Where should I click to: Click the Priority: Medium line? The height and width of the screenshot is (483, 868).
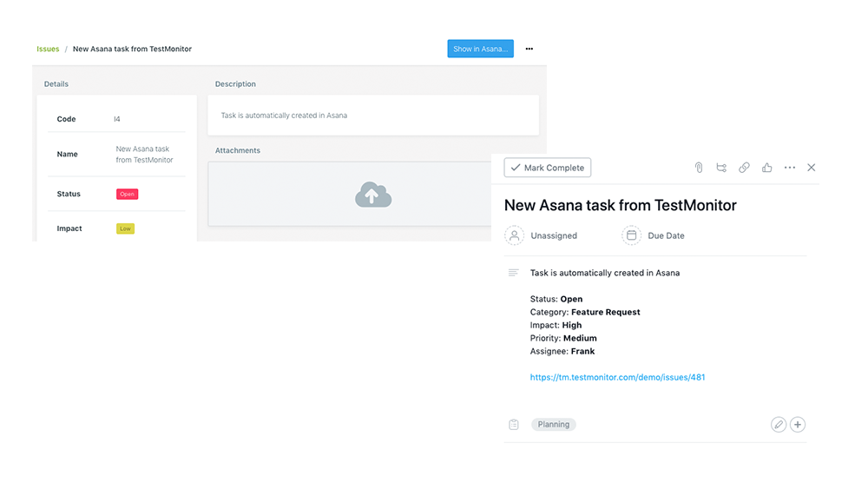point(563,338)
